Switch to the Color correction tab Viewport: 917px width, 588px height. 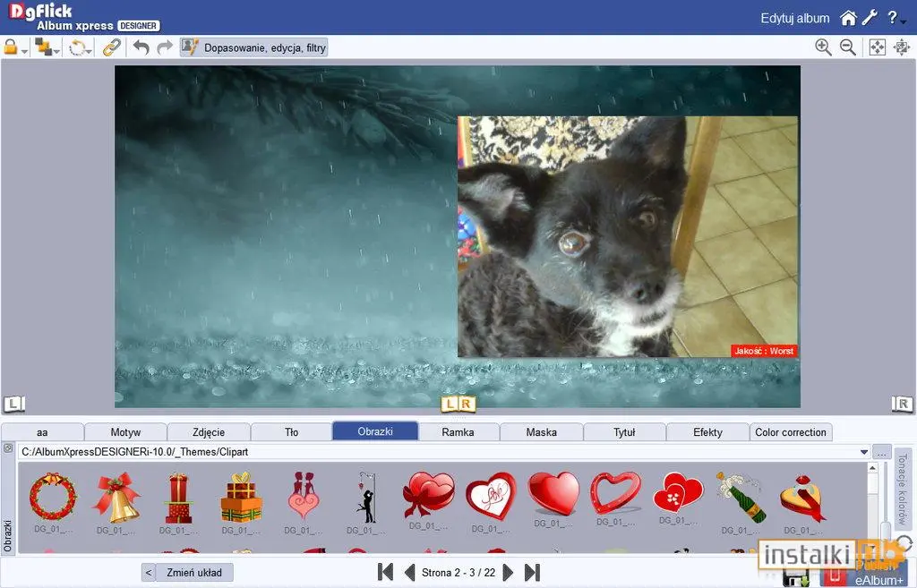[791, 432]
